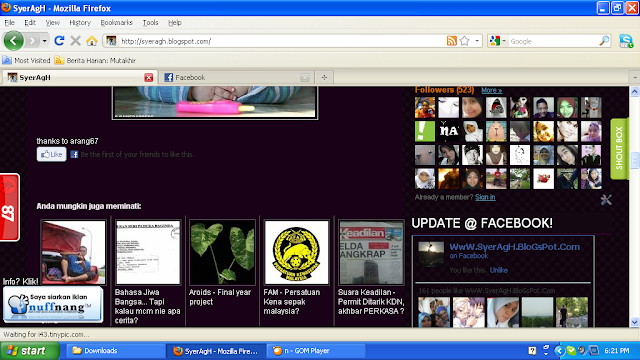640x360 pixels.
Task: Open the green SHOUT BOX side tab
Action: 619,148
